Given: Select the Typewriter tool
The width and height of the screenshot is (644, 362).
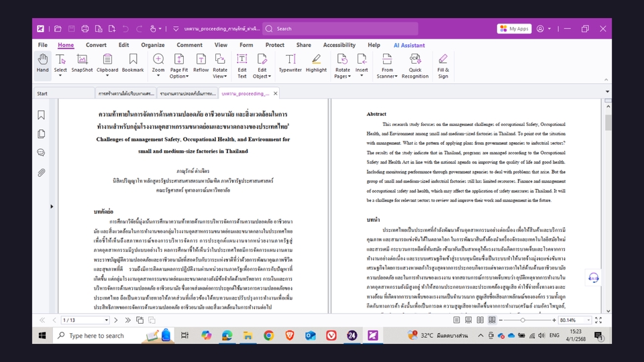Looking at the screenshot, I should 290,63.
